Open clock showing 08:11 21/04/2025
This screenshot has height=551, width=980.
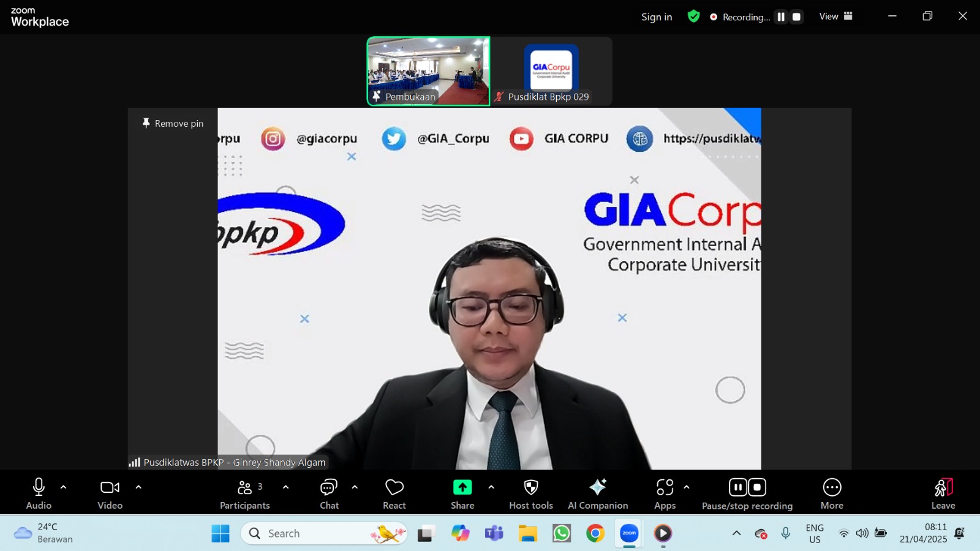[923, 533]
